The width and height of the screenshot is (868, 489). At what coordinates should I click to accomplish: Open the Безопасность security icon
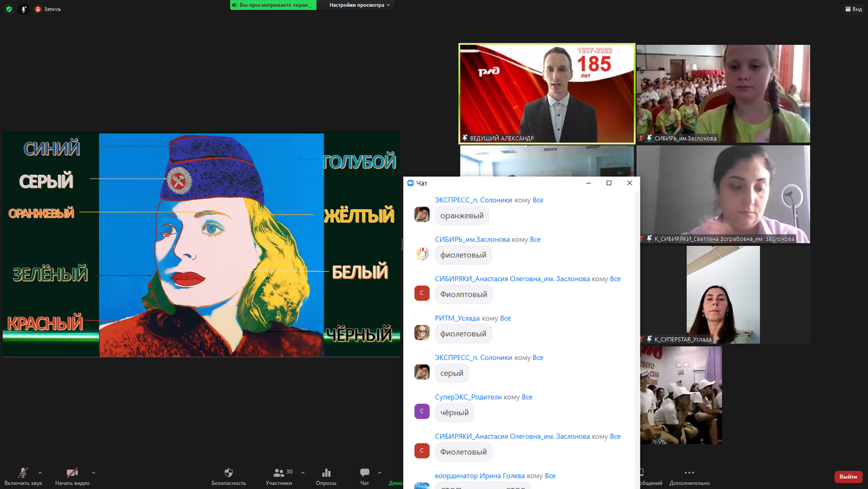tap(229, 473)
